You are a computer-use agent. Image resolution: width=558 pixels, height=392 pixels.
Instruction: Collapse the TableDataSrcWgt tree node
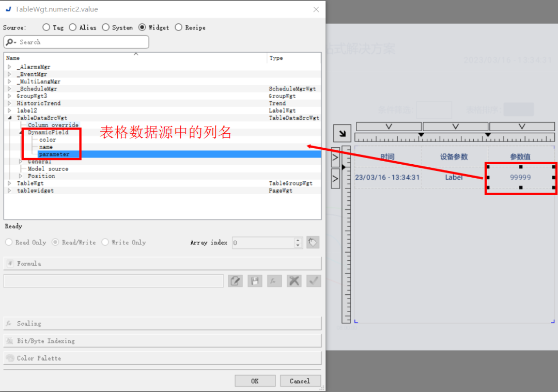pos(10,118)
